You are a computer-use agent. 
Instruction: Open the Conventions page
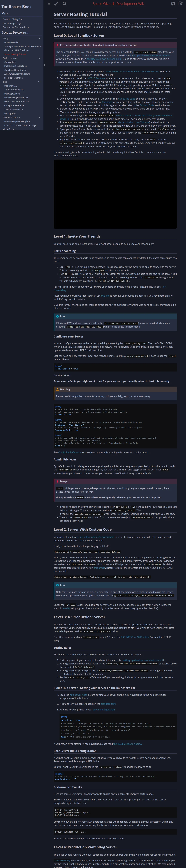click(x=10, y=62)
